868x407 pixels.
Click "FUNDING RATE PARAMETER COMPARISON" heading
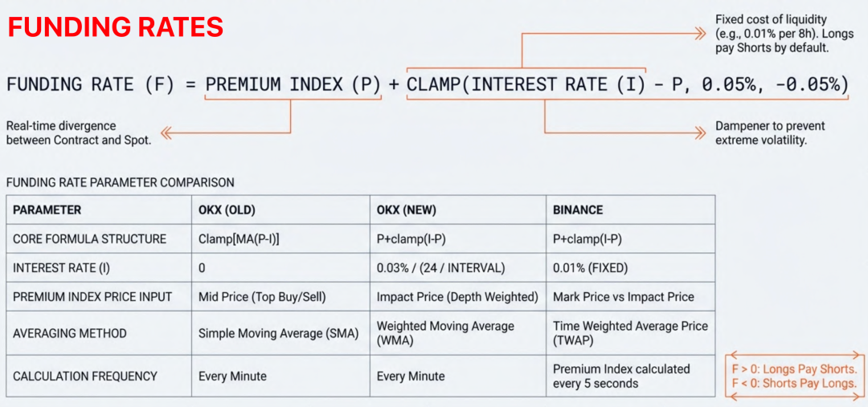(121, 182)
